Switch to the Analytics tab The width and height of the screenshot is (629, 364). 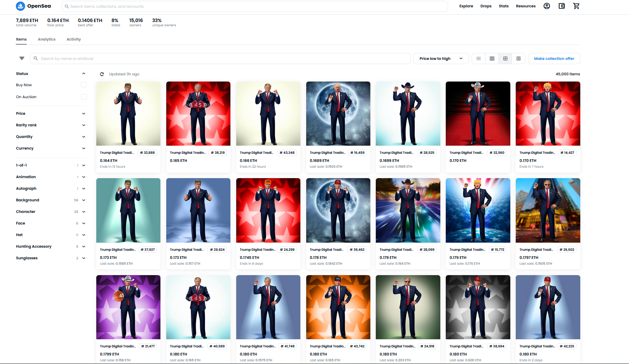pos(47,39)
